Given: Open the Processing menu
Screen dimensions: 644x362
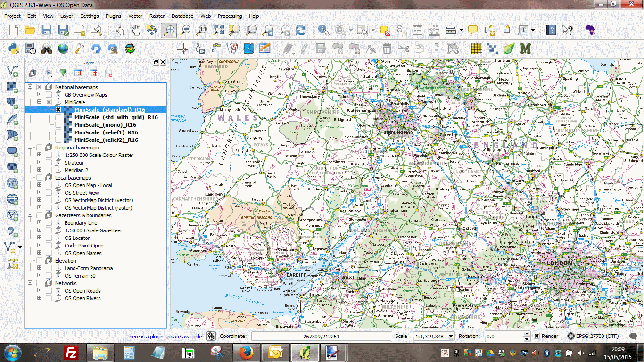Looking at the screenshot, I should click(x=230, y=16).
